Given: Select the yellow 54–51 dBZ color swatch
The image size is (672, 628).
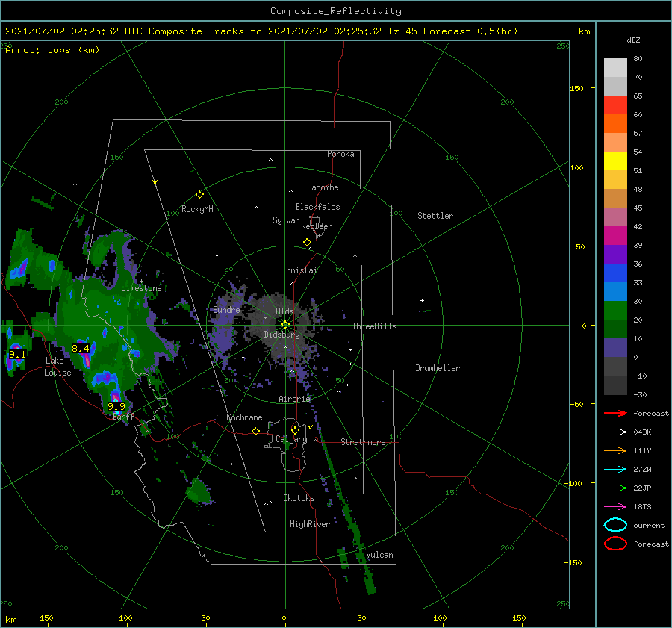Looking at the screenshot, I should coord(615,161).
